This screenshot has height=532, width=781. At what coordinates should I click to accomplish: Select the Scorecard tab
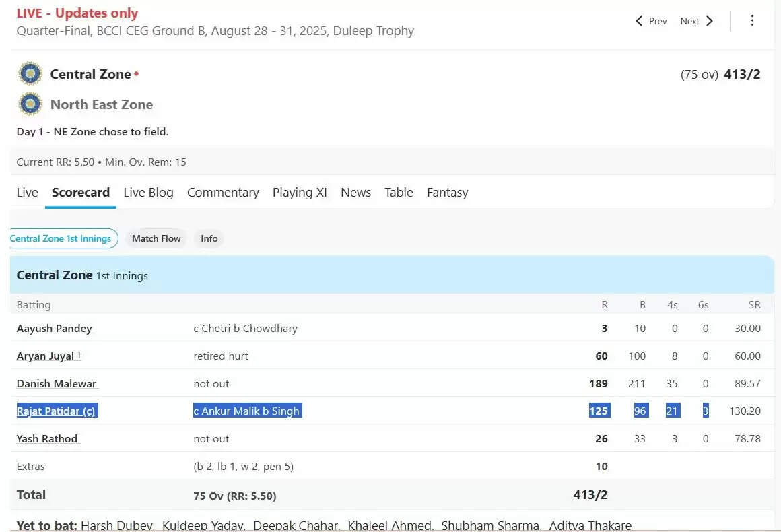[81, 193]
